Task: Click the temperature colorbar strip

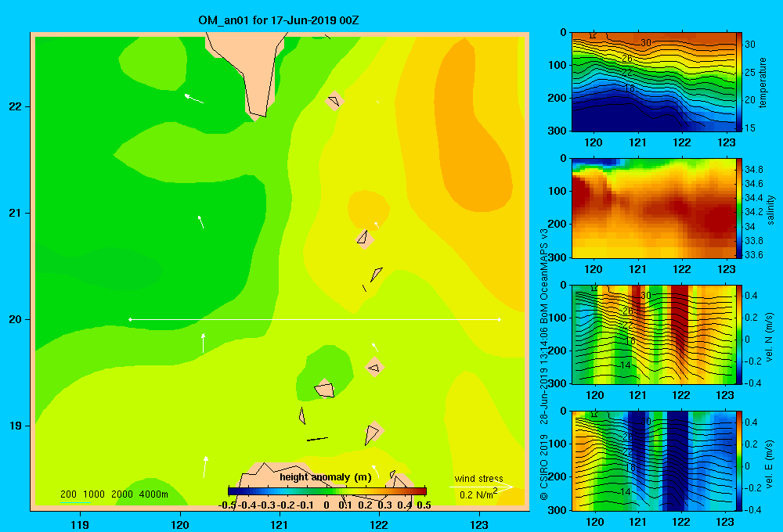Action: pos(739,82)
